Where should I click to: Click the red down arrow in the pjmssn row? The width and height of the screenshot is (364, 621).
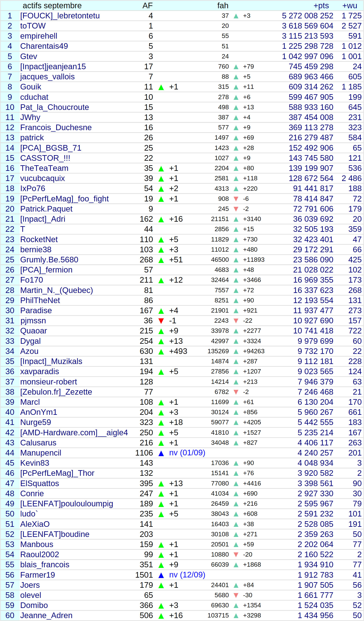tap(161, 321)
